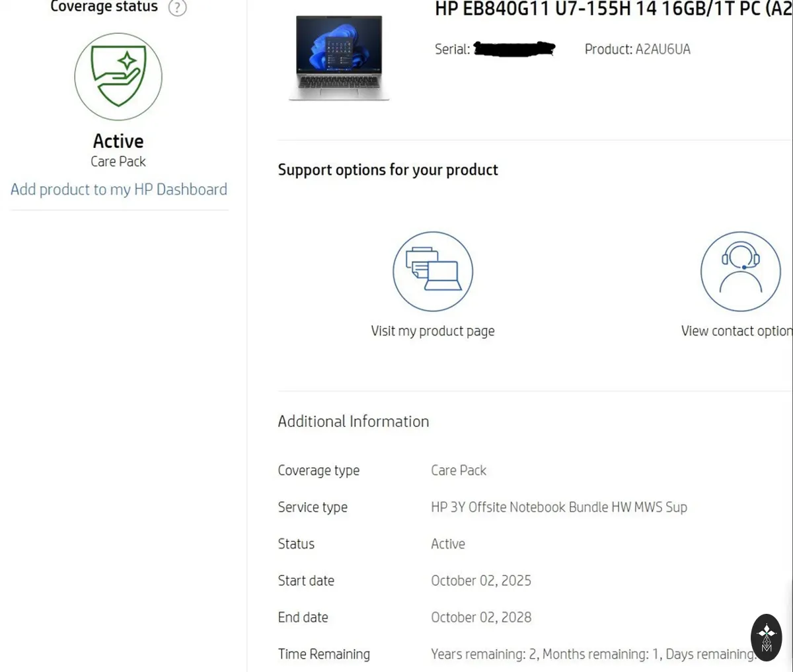The width and height of the screenshot is (793, 672).
Task: Click Add product to my HP Dashboard
Action: click(119, 190)
